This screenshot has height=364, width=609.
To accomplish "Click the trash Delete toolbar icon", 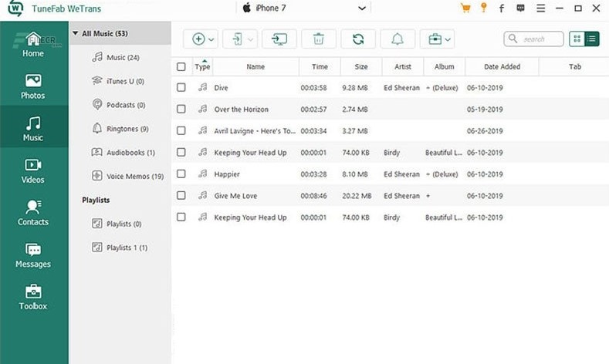I will coord(319,39).
